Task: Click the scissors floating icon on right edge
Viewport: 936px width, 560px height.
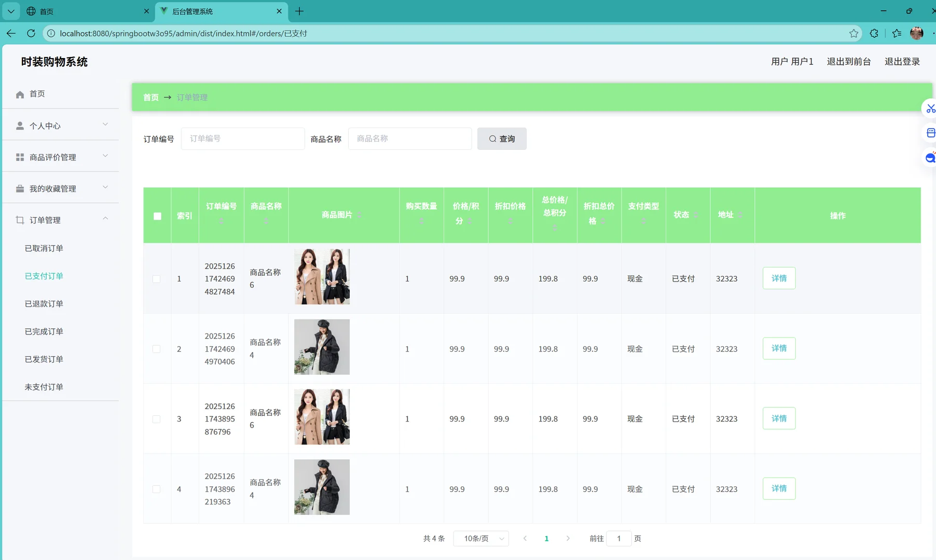Action: [x=930, y=108]
